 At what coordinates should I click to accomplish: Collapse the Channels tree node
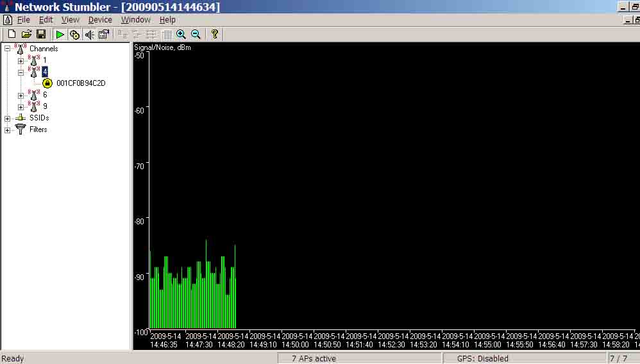7,49
